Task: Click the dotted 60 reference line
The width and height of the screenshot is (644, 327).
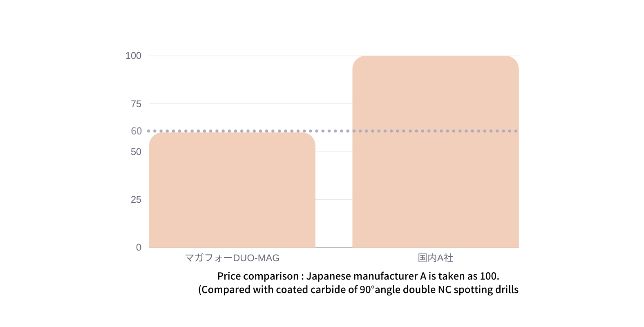Action: tap(333, 131)
